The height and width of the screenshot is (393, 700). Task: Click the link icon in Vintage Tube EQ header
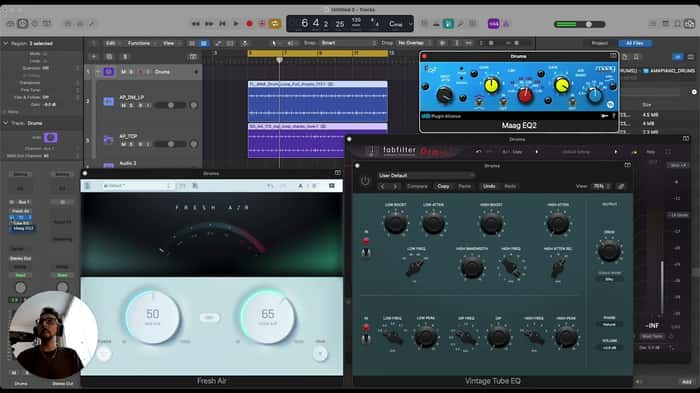(x=621, y=186)
